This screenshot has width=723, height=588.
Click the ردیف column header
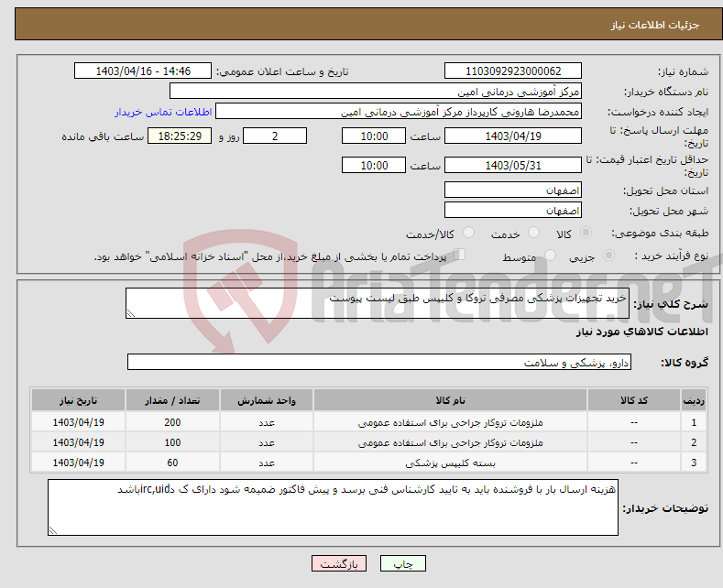pos(694,400)
